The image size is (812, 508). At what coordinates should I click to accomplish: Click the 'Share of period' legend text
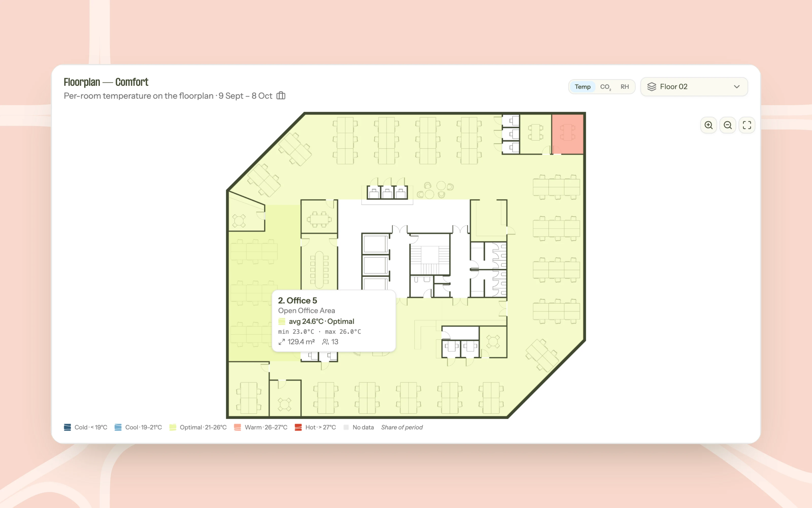click(402, 427)
